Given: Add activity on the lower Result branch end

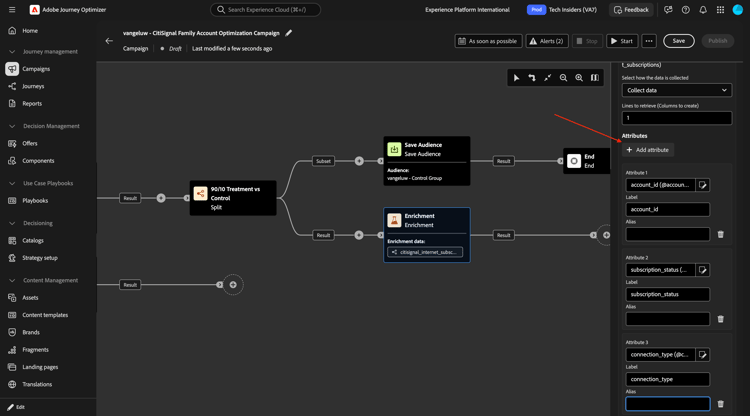Looking at the screenshot, I should (x=233, y=285).
